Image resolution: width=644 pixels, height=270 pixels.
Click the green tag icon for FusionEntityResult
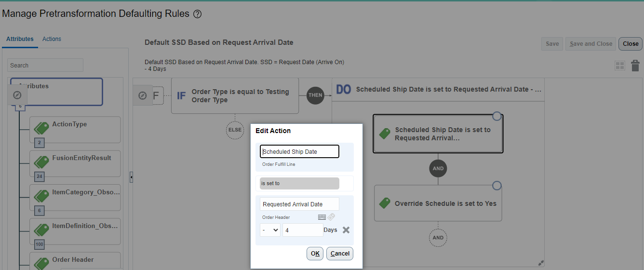coord(41,162)
